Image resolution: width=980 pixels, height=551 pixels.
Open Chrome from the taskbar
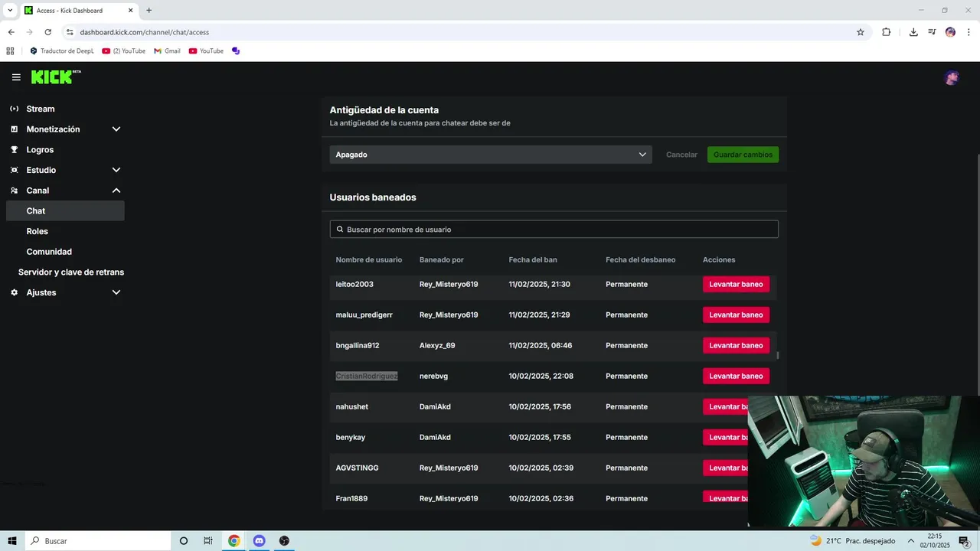[x=234, y=541]
